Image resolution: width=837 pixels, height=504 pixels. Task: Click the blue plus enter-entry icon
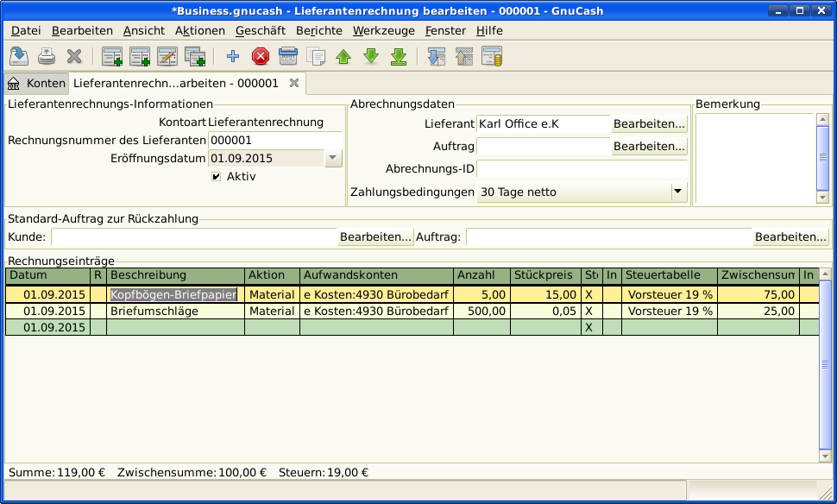(x=232, y=57)
